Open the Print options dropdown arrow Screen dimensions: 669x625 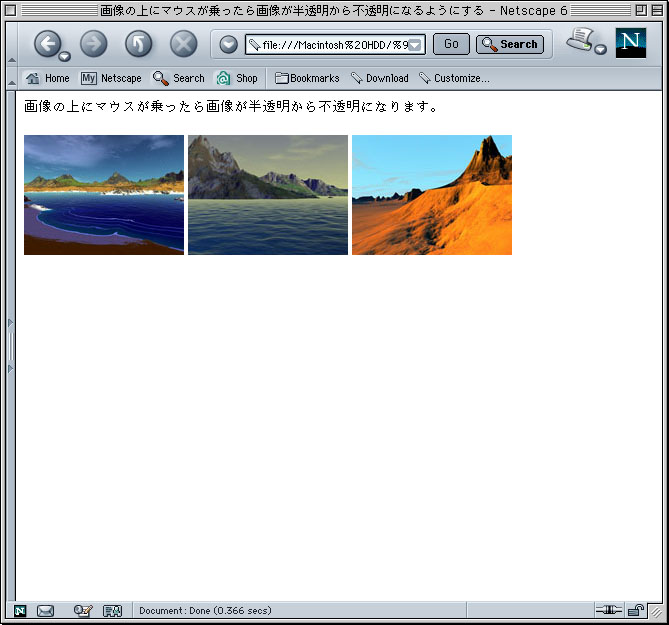(x=601, y=49)
